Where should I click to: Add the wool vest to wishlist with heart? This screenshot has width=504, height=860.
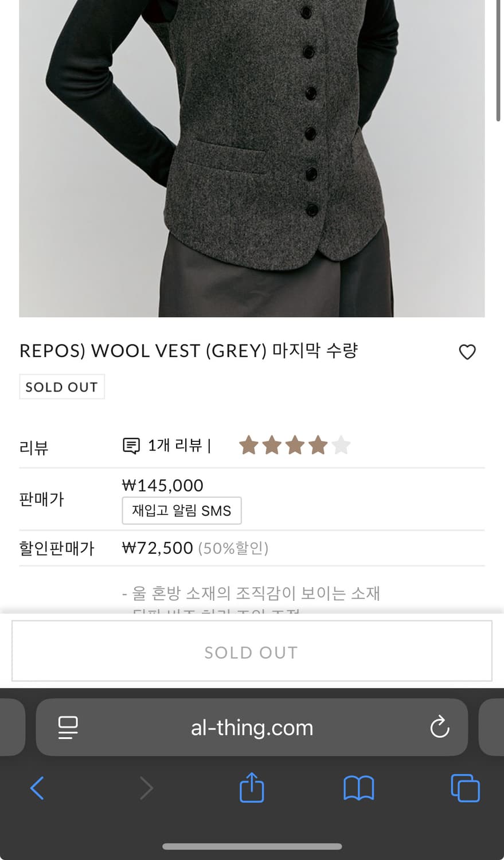tap(467, 351)
